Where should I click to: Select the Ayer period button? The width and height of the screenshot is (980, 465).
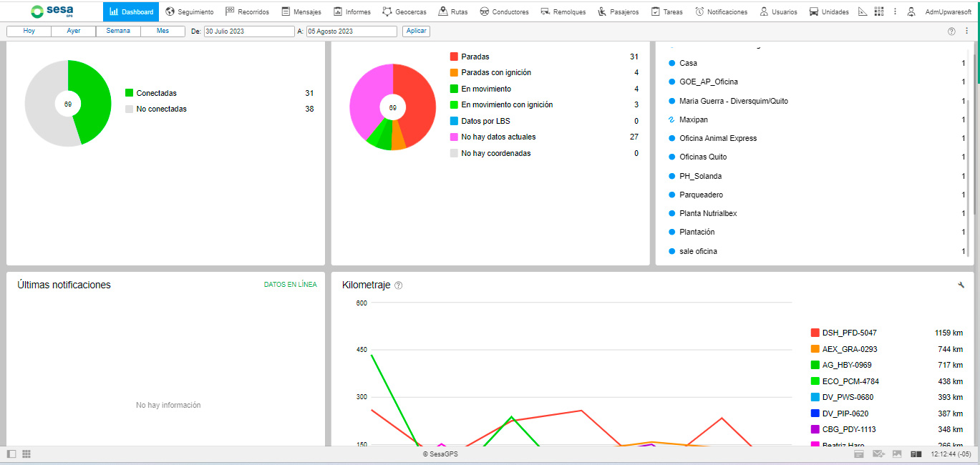(x=74, y=31)
